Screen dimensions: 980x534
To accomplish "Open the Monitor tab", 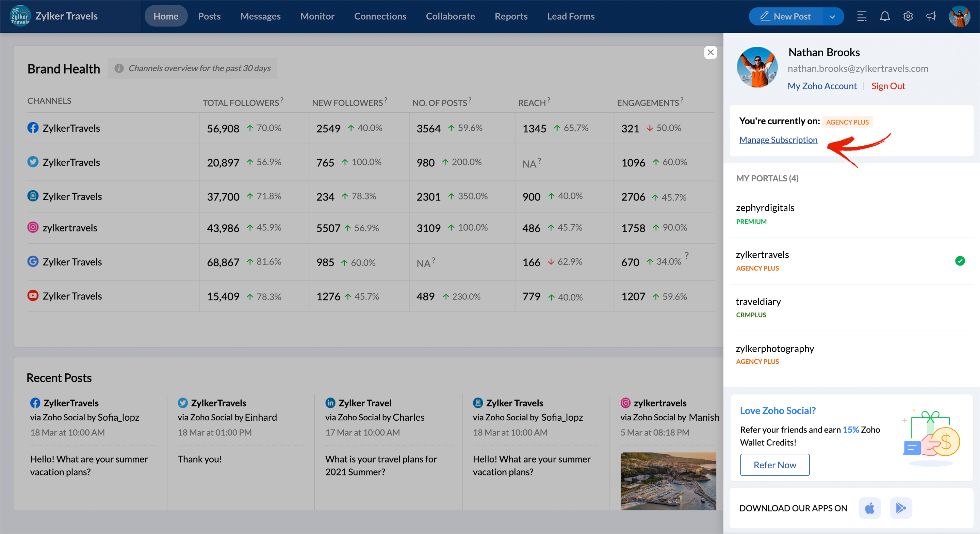I will [317, 16].
